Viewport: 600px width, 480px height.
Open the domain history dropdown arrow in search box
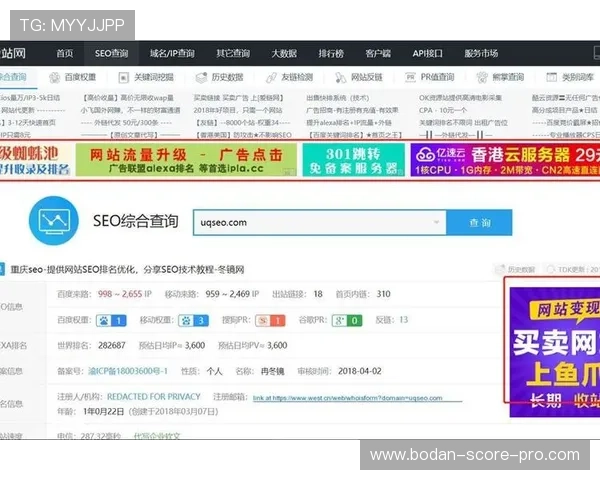coord(436,222)
